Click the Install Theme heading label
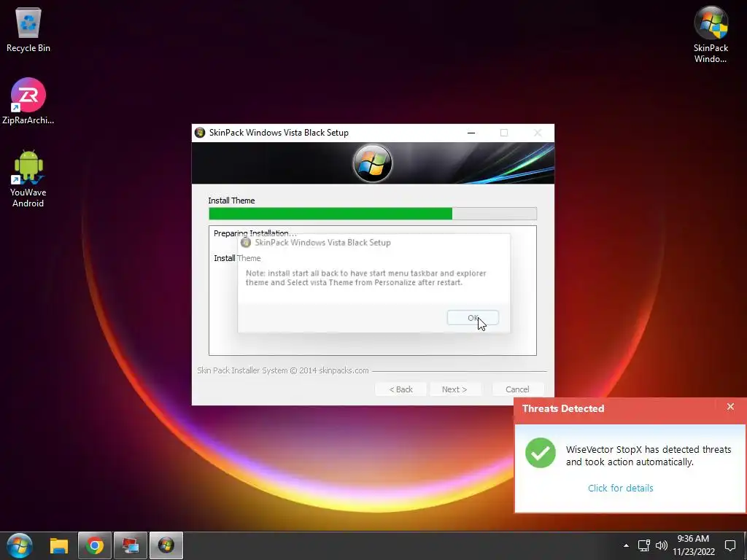The image size is (747, 560). tap(231, 201)
